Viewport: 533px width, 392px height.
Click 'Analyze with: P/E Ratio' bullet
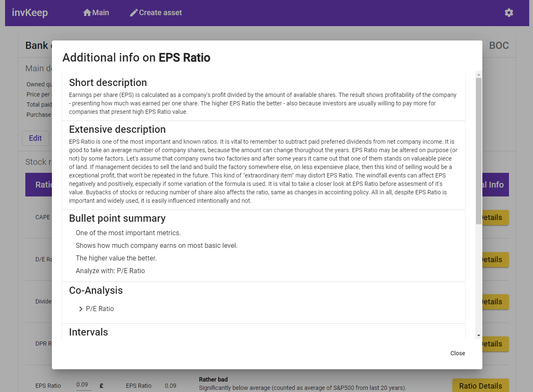110,271
